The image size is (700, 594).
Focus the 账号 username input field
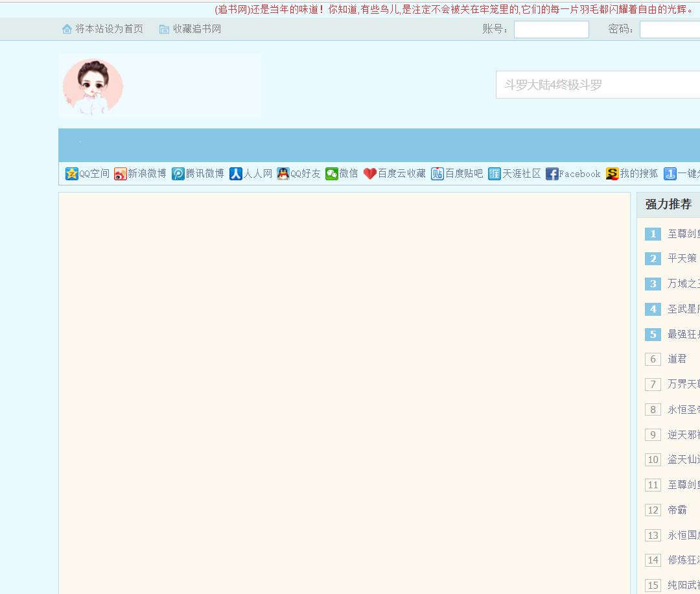pyautogui.click(x=551, y=29)
